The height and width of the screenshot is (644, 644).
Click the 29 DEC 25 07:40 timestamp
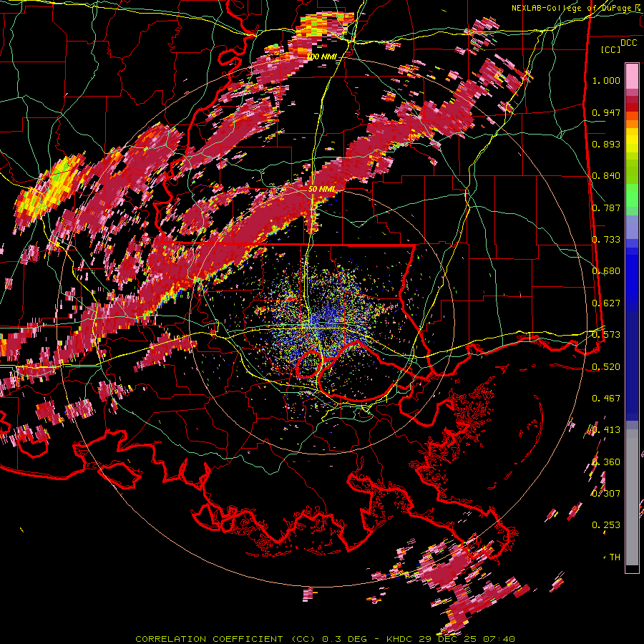(x=467, y=639)
